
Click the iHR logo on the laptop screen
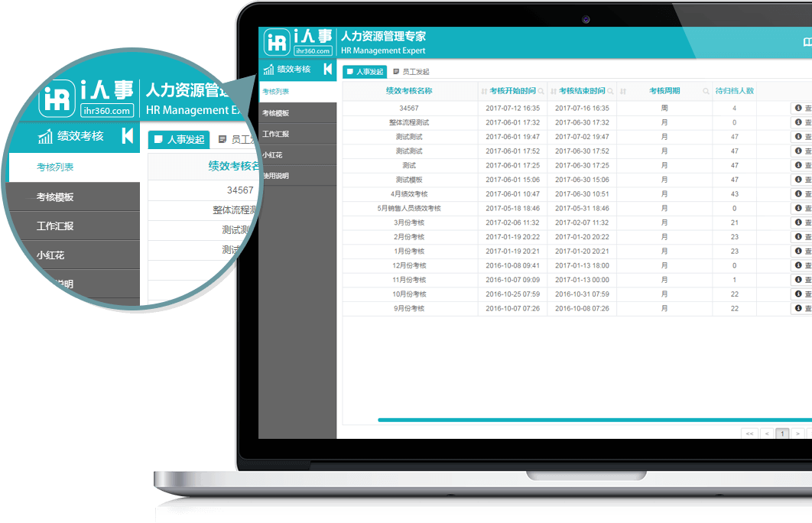tap(276, 42)
